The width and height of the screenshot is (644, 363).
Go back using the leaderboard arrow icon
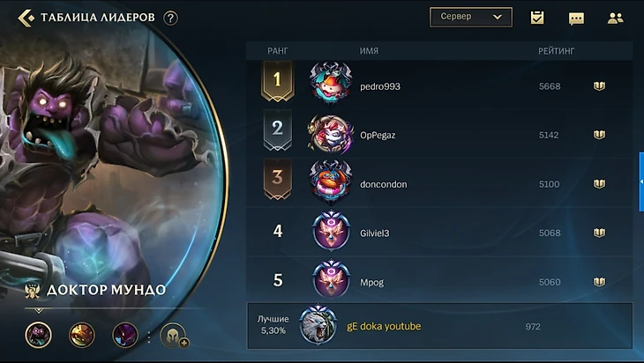(26, 18)
